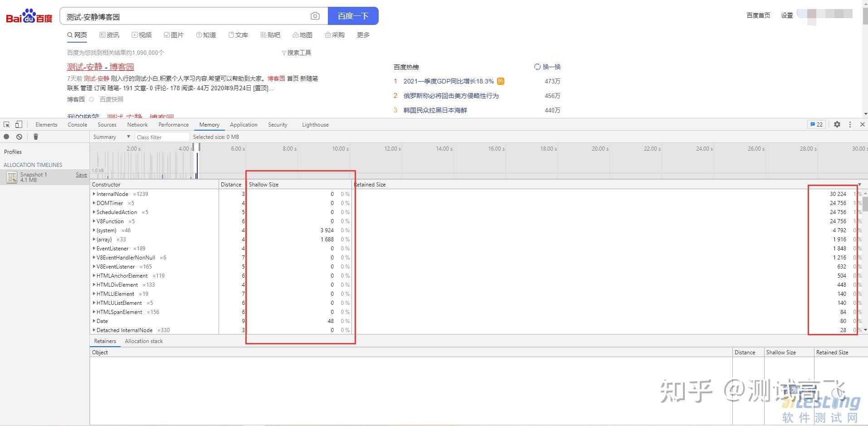This screenshot has height=426, width=868.
Task: Switch to the Console tab
Action: (77, 124)
